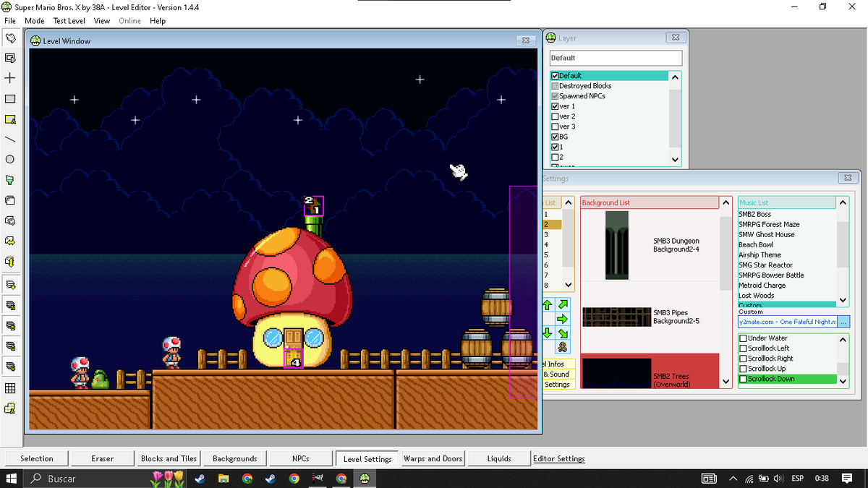Image resolution: width=868 pixels, height=488 pixels.
Task: Click the Selection mode button
Action: click(37, 458)
